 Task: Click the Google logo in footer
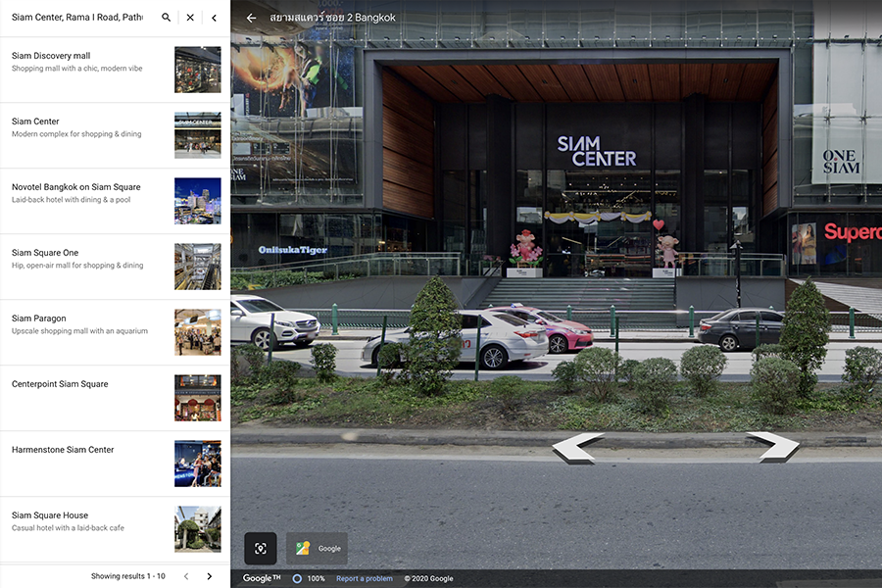click(x=261, y=578)
